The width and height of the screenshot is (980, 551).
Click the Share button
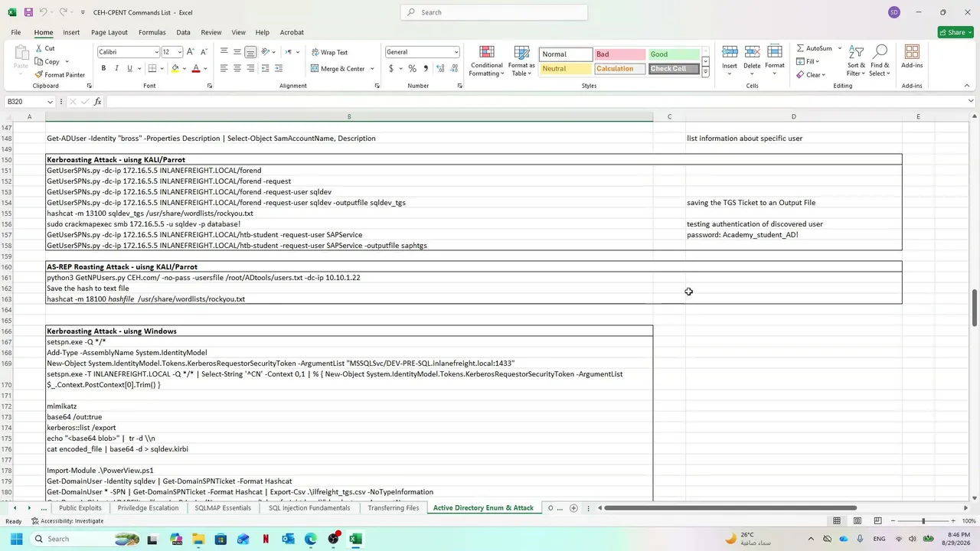click(955, 32)
